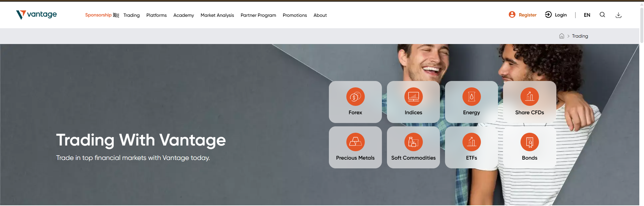This screenshot has height=206, width=644.
Task: Open the Academy menu
Action: tap(184, 15)
